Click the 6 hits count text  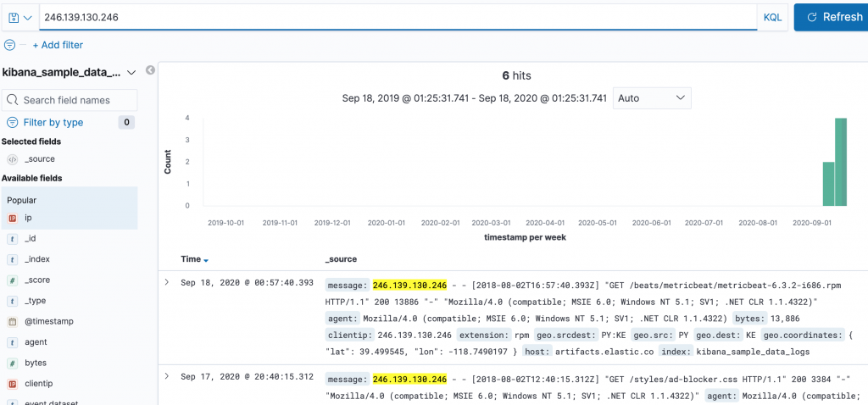pos(516,75)
